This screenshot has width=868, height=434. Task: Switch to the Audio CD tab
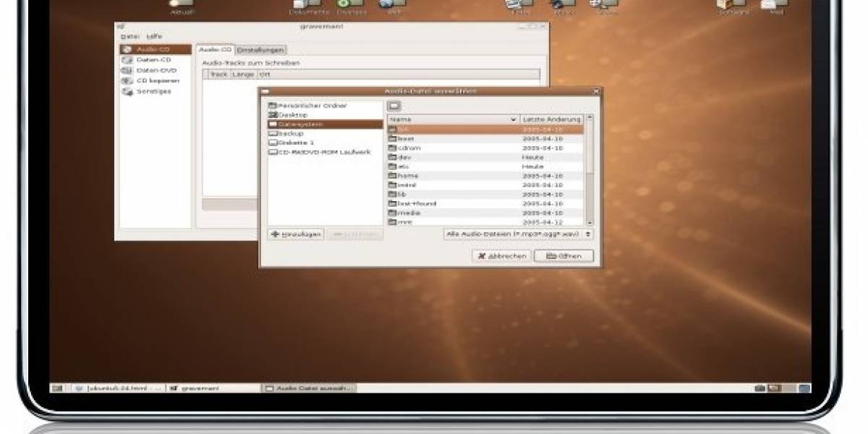point(216,49)
